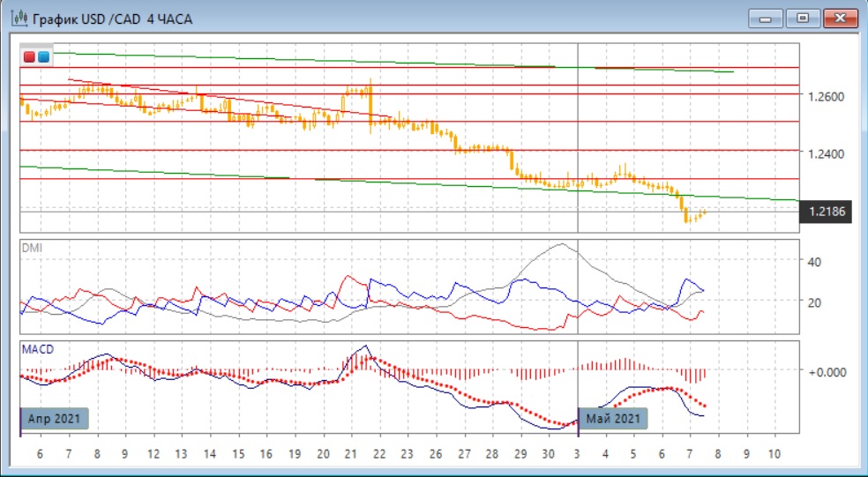Close the USD/CAD chart window
Screen dimensions: 868x477
(840, 18)
